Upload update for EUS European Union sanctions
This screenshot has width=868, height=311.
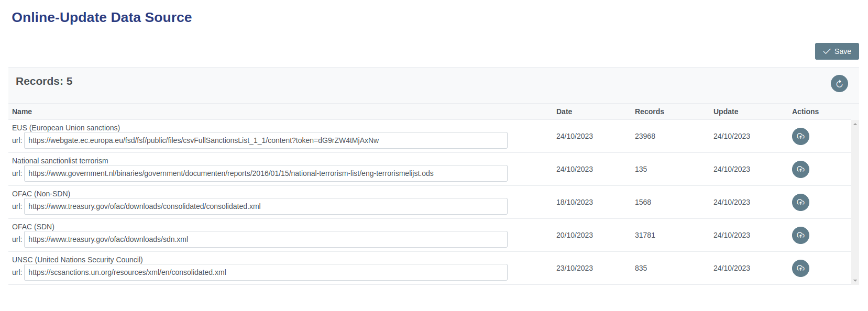click(x=800, y=137)
